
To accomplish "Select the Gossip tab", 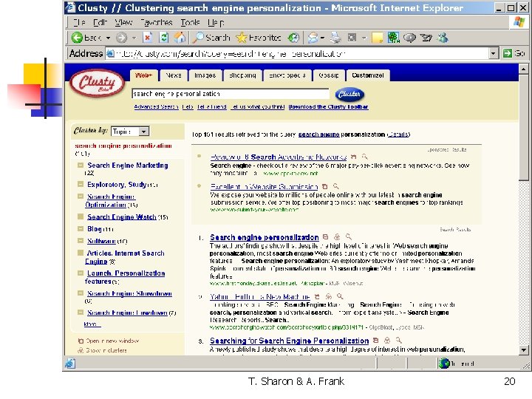I will [x=328, y=75].
